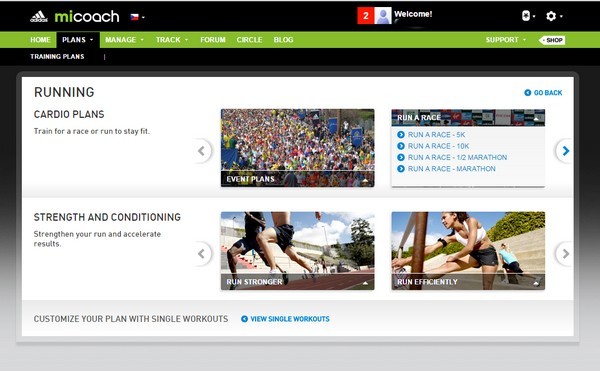Expand the EVENT PLANS caption arrow
This screenshot has width=600, height=371.
point(365,180)
